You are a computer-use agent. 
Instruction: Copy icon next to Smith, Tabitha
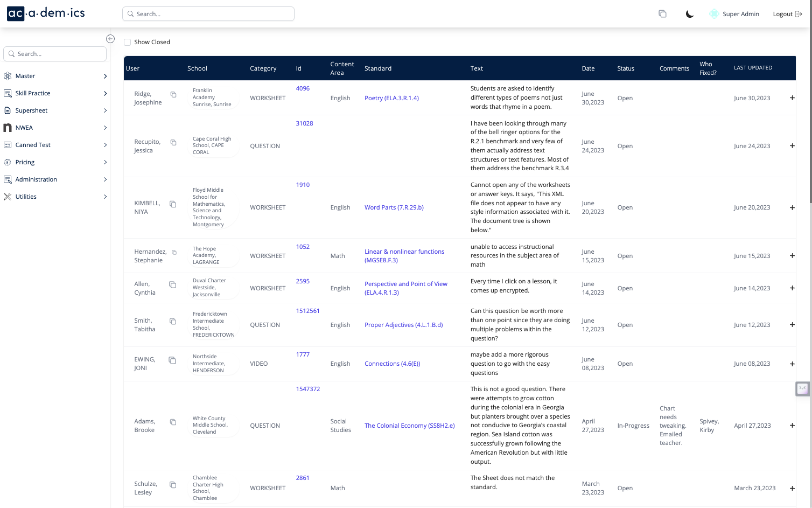click(x=173, y=321)
